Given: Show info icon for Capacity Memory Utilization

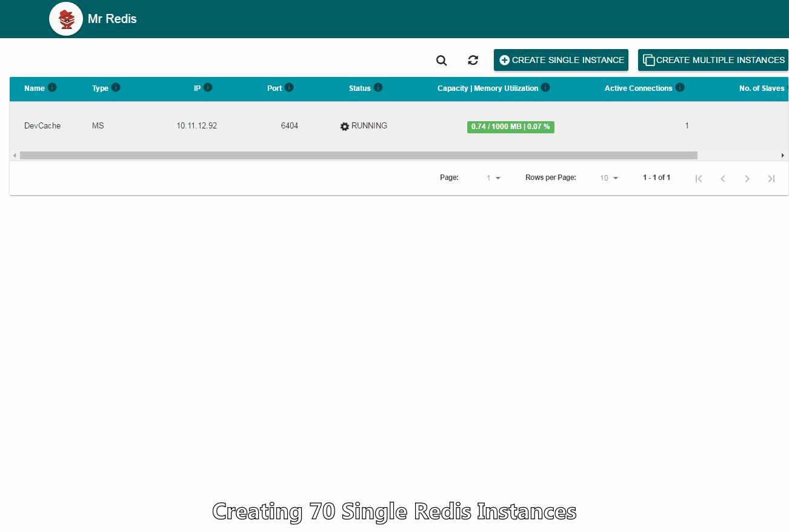Looking at the screenshot, I should click(545, 87).
